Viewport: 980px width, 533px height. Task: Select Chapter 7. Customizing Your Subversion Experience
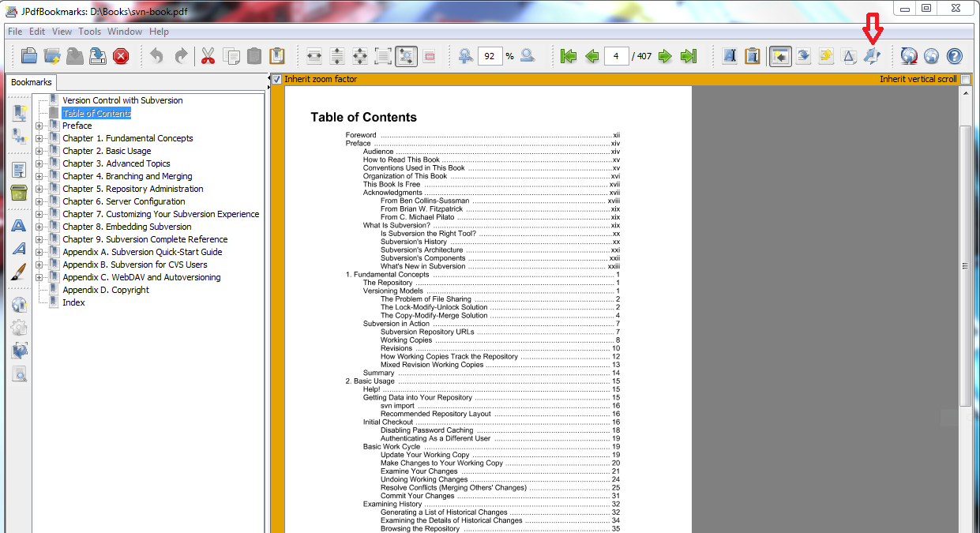161,214
